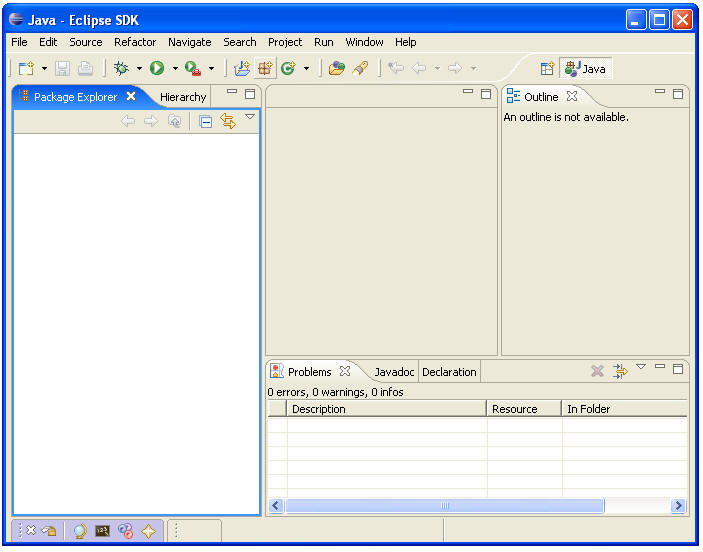Click the Save toolbar icon

(x=62, y=68)
